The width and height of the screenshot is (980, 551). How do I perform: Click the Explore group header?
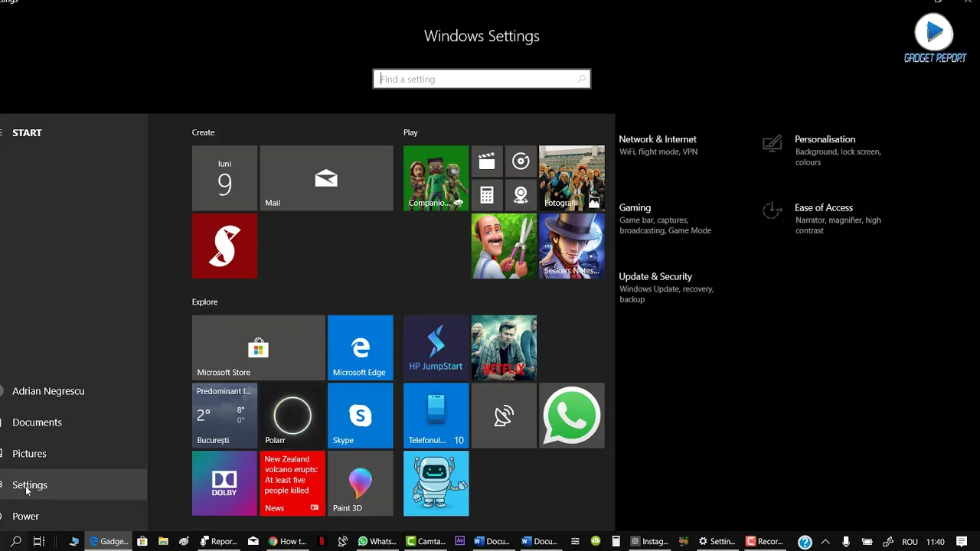click(x=204, y=302)
